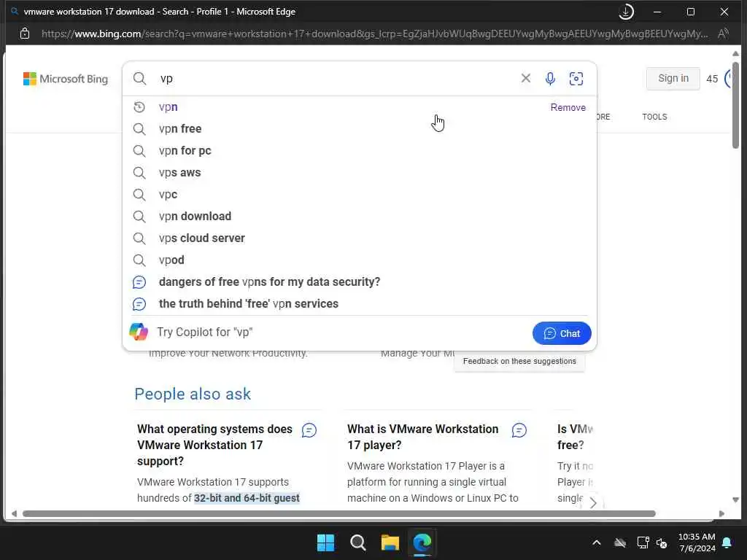Image resolution: width=747 pixels, height=560 pixels.
Task: Remove the 'vpn' history suggestion
Action: [x=568, y=108]
